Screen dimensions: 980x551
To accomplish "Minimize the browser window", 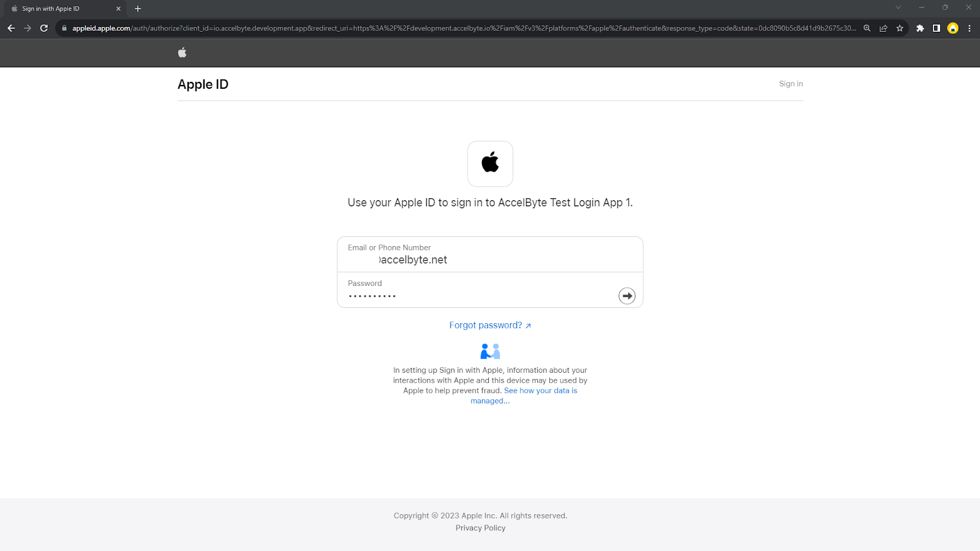I will (921, 8).
